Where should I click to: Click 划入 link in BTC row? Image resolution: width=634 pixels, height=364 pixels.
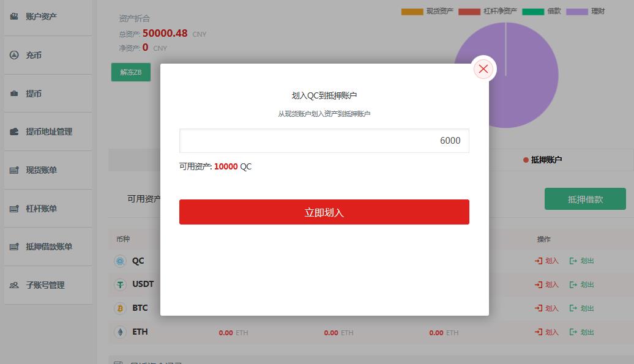tap(546, 309)
